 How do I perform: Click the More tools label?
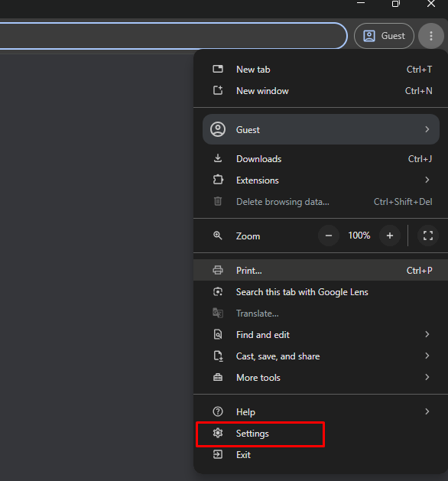258,378
